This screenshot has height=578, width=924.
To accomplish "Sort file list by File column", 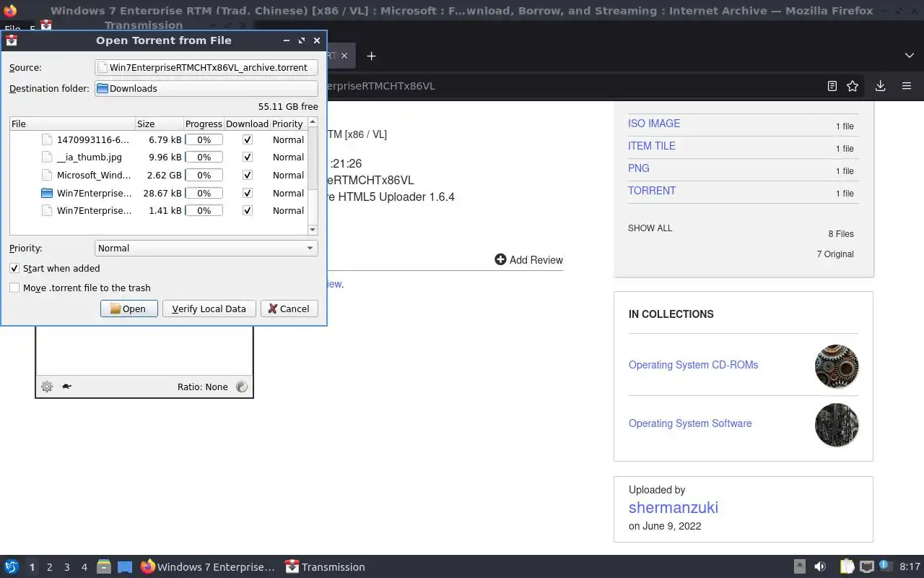I will 73,124.
